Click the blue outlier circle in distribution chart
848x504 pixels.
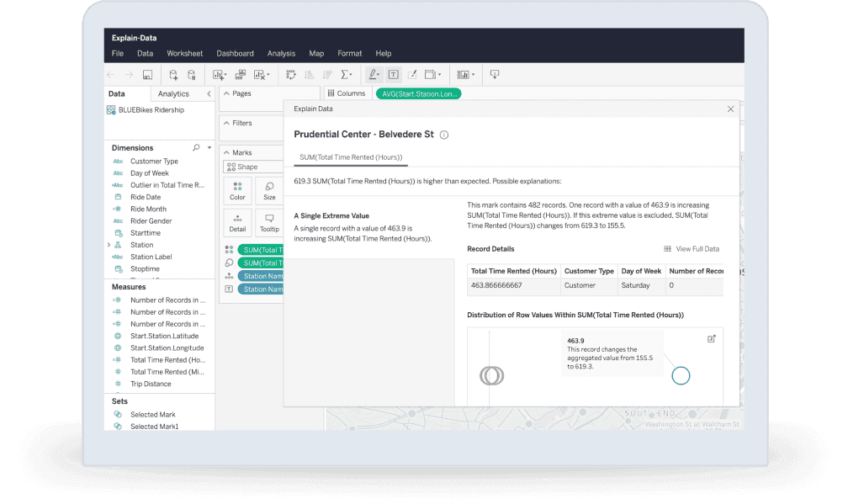(x=681, y=376)
